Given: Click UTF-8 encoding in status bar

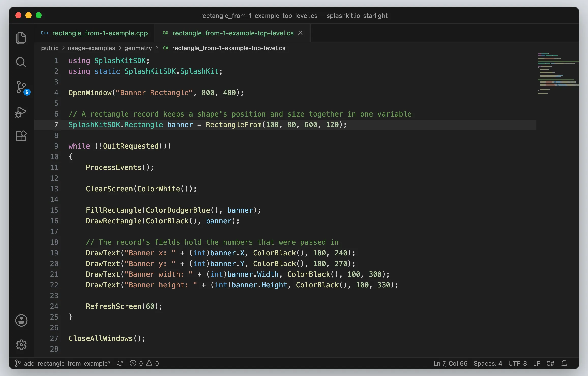Looking at the screenshot, I should click(518, 363).
